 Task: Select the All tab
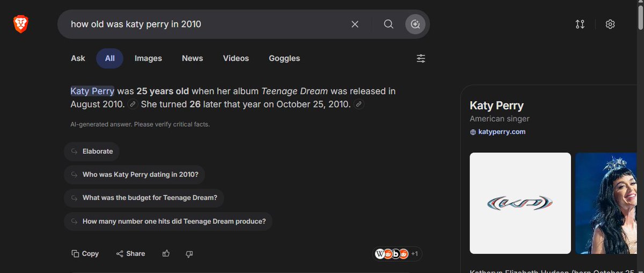pos(110,58)
